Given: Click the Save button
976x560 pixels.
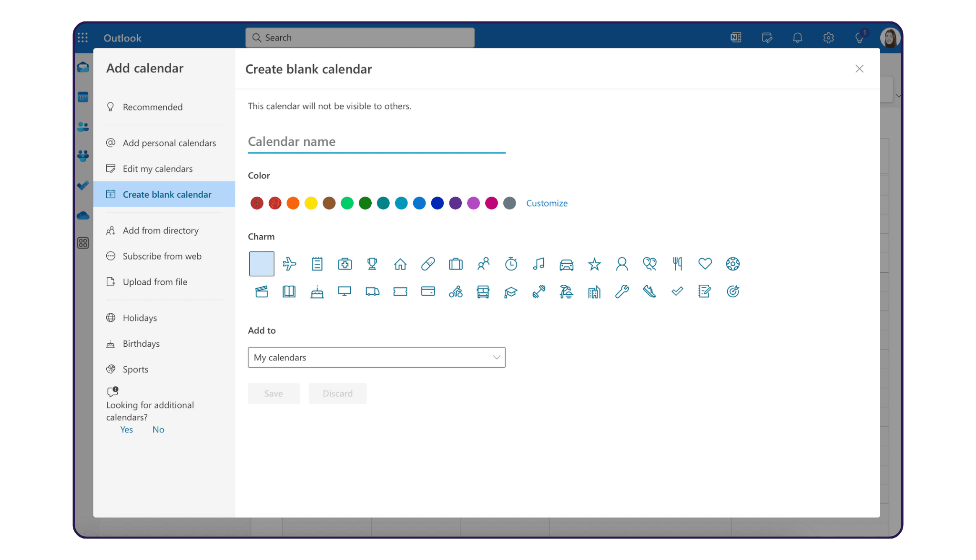Looking at the screenshot, I should 274,393.
